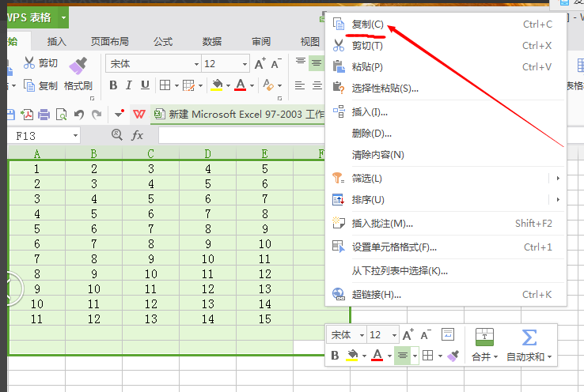Choose 超链接(H)... from the context menu
Image resolution: width=584 pixels, height=392 pixels.
446,295
